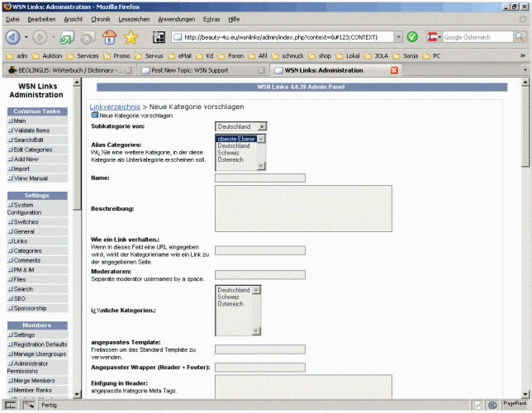Open the Subkategorie von dropdown
Image resolution: width=532 pixels, height=413 pixels.
(x=241, y=126)
